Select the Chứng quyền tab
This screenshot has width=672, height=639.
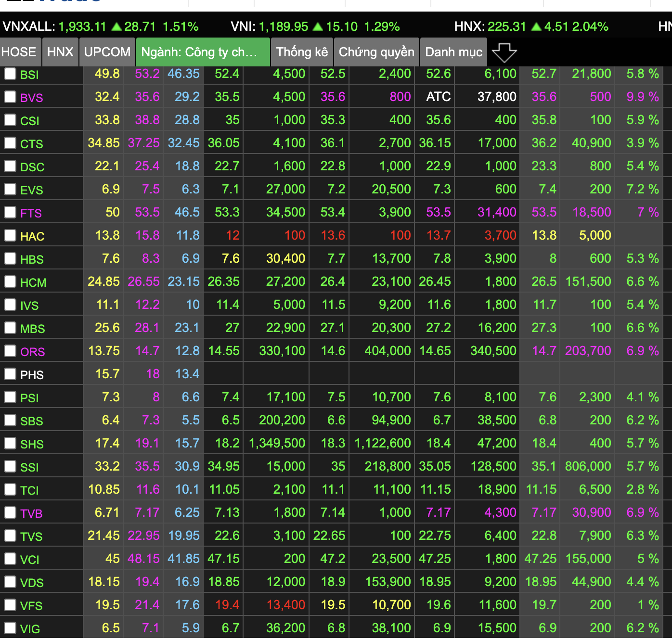(x=376, y=52)
